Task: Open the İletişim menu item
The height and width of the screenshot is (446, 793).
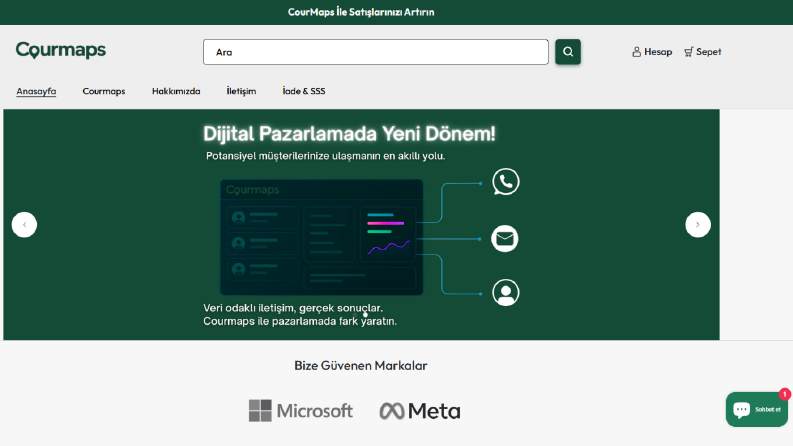Action: 241,91
